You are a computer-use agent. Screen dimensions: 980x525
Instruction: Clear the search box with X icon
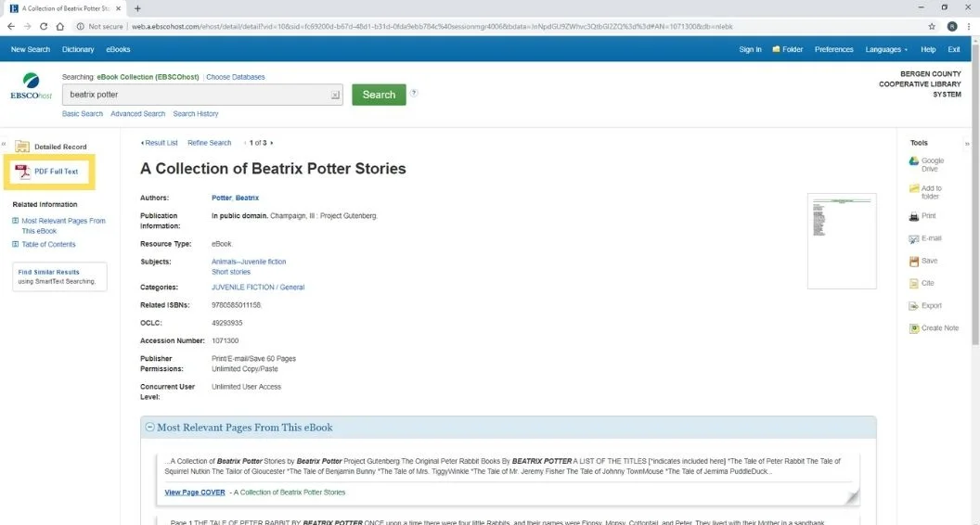[335, 95]
